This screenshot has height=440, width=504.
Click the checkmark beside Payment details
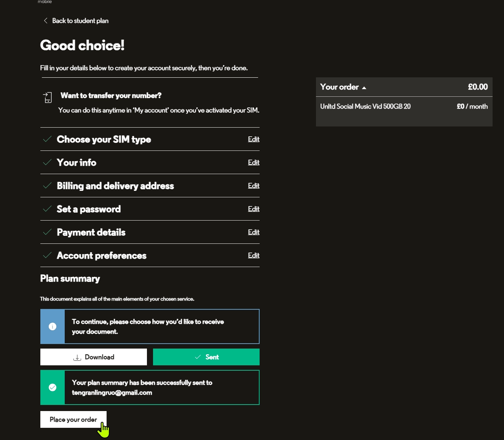click(47, 232)
